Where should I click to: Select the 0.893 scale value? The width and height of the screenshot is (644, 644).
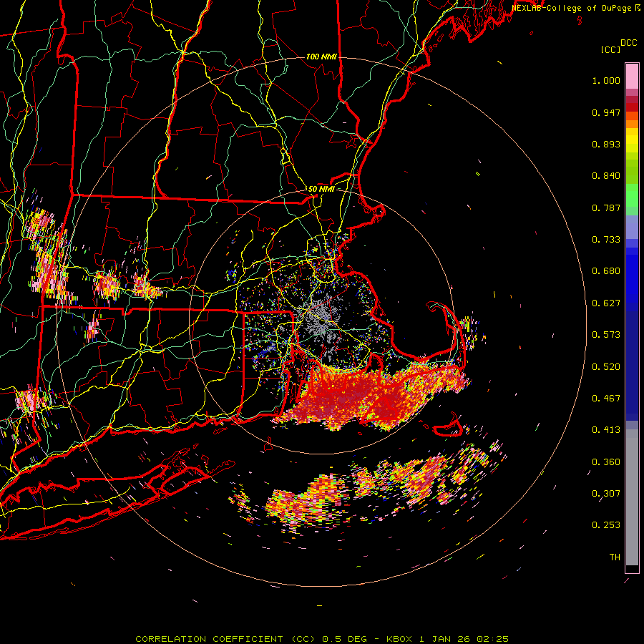(x=606, y=144)
